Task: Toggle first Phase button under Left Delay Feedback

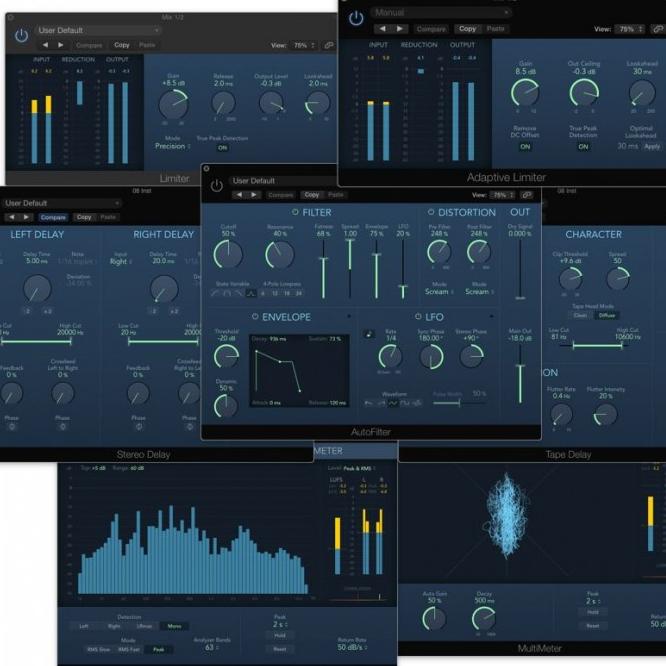Action: [12, 426]
